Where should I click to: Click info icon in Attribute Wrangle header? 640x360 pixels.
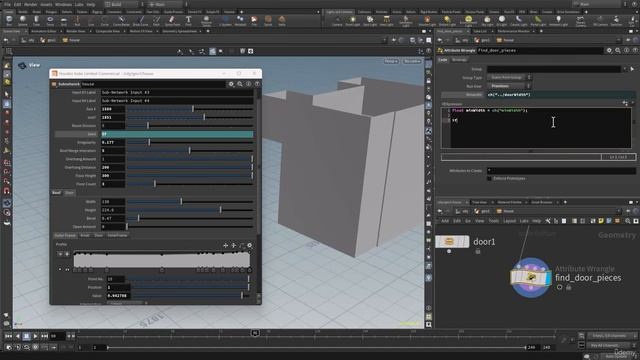[627, 51]
